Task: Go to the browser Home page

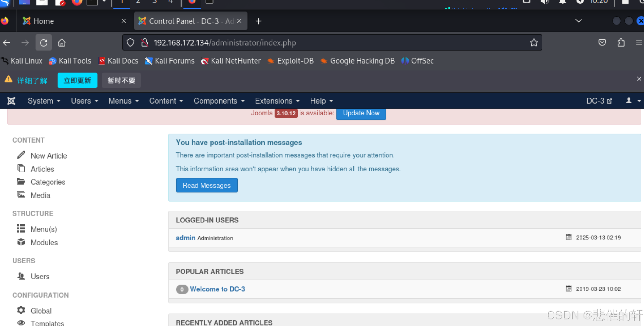Action: click(62, 43)
